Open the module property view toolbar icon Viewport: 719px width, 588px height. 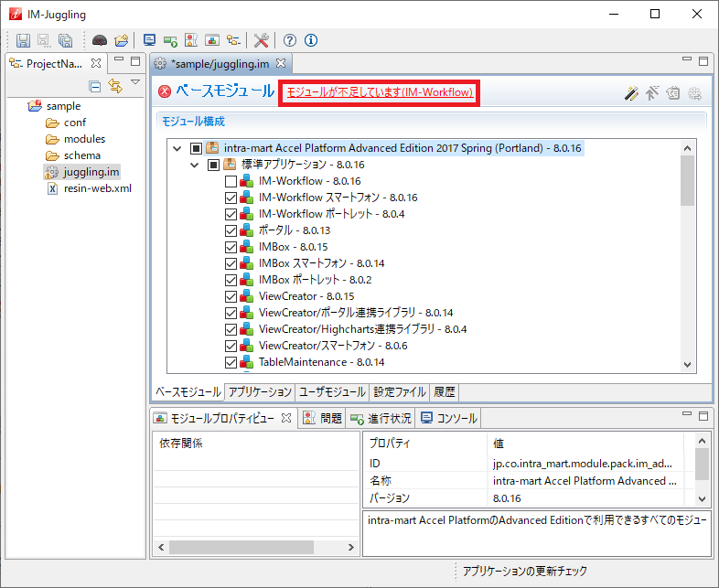pos(212,40)
